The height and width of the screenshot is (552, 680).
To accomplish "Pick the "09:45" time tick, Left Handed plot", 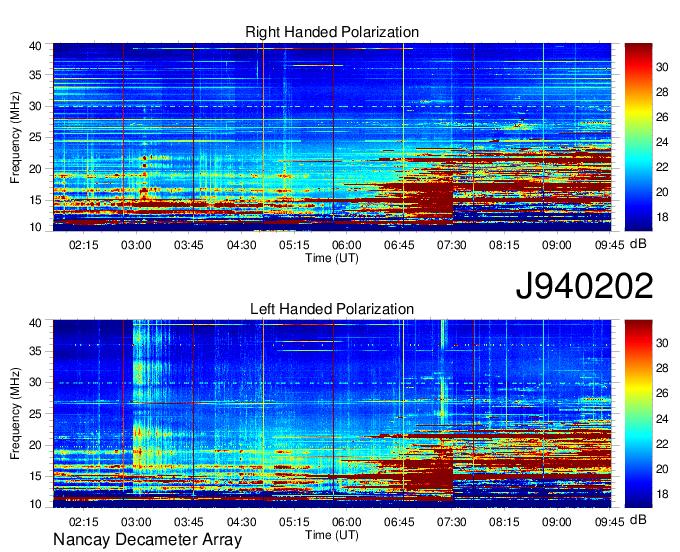I will click(609, 522).
